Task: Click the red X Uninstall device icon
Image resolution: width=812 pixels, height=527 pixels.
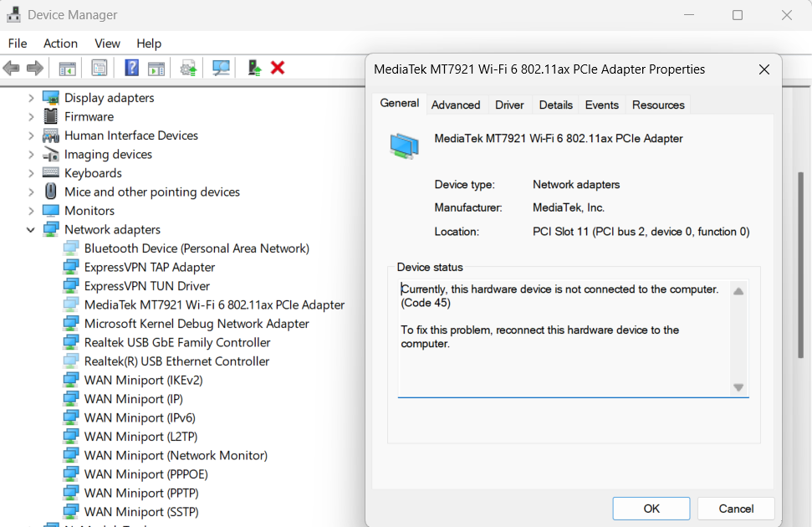Action: click(x=278, y=68)
